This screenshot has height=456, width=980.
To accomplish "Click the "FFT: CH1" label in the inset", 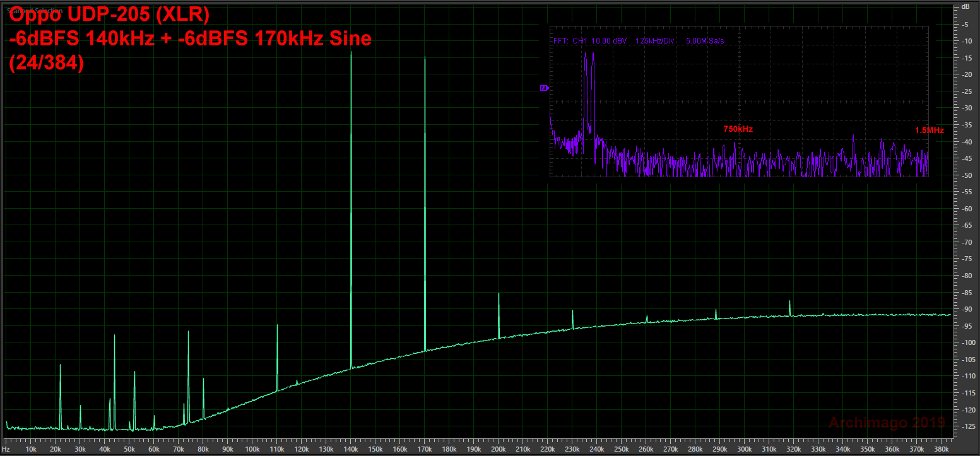I will pyautogui.click(x=569, y=41).
